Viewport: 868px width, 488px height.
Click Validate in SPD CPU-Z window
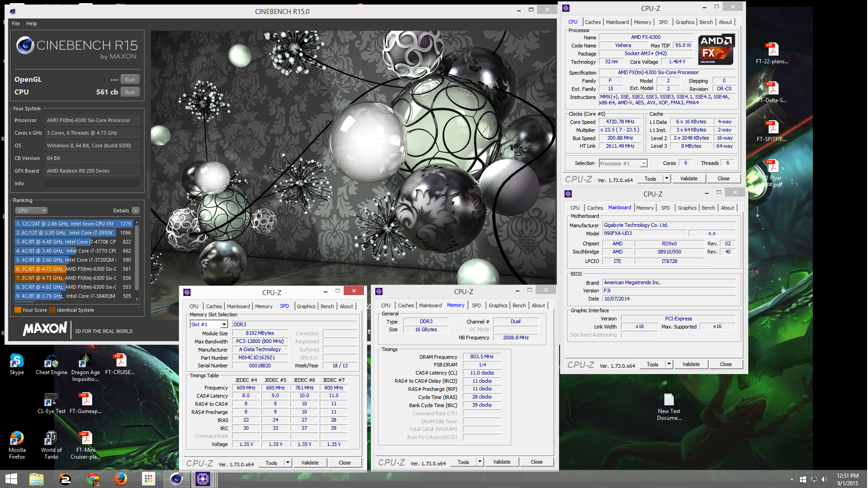310,463
